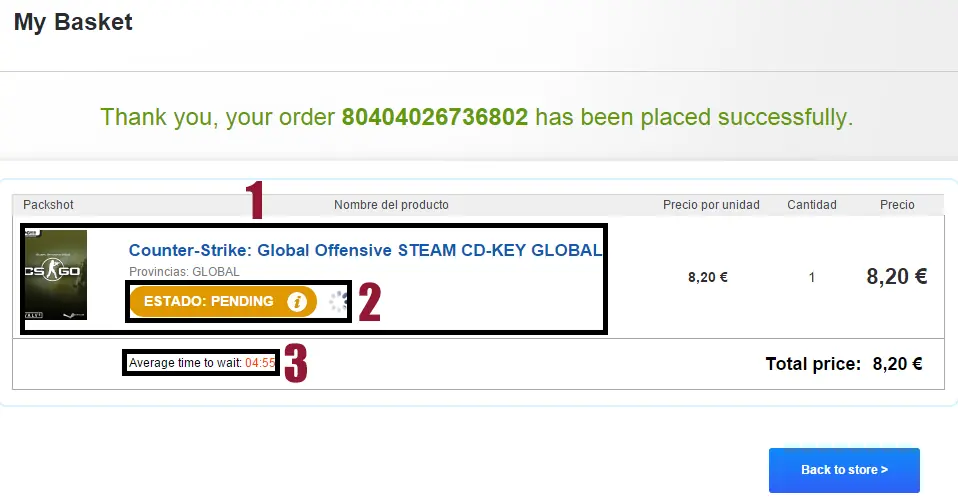
Task: Click the My Basket heading
Action: (73, 21)
